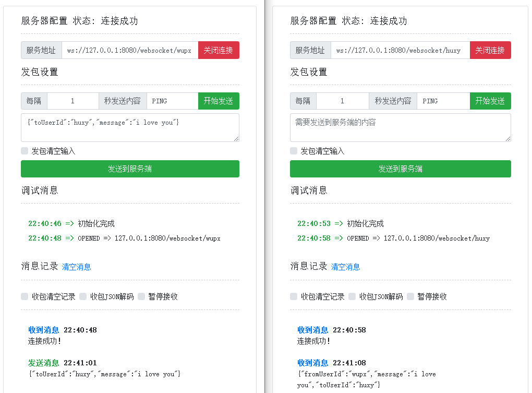532x393 pixels.
Task: Check 暂停接收 in huxy panel
Action: click(410, 296)
